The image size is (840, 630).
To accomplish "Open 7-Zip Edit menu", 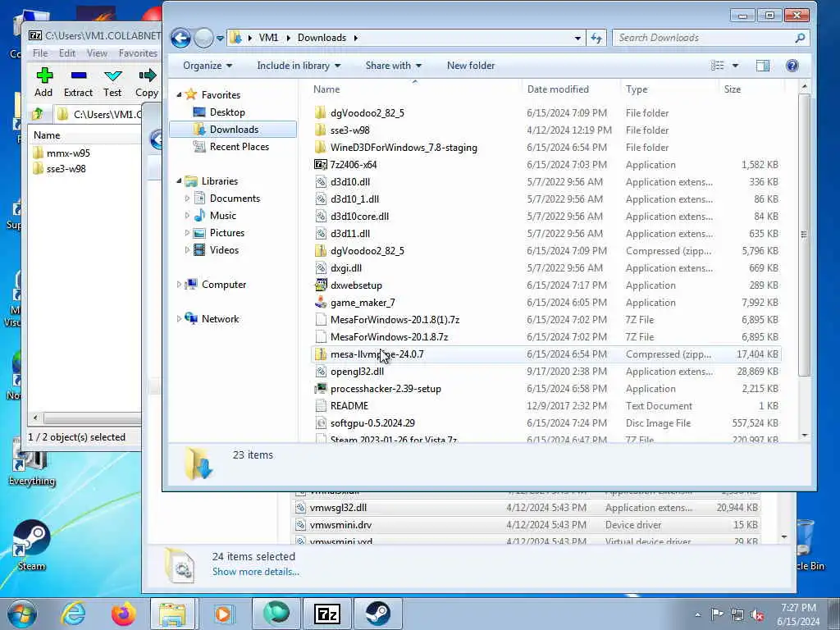I will (67, 53).
